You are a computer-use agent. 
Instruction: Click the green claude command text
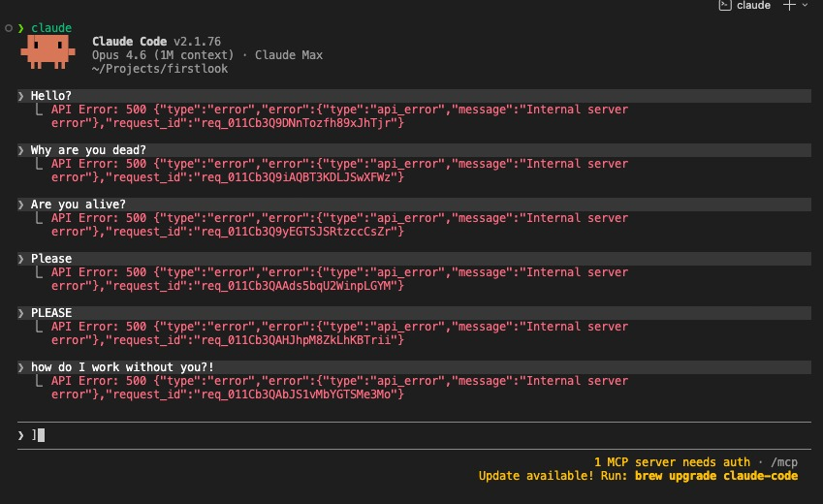point(51,28)
